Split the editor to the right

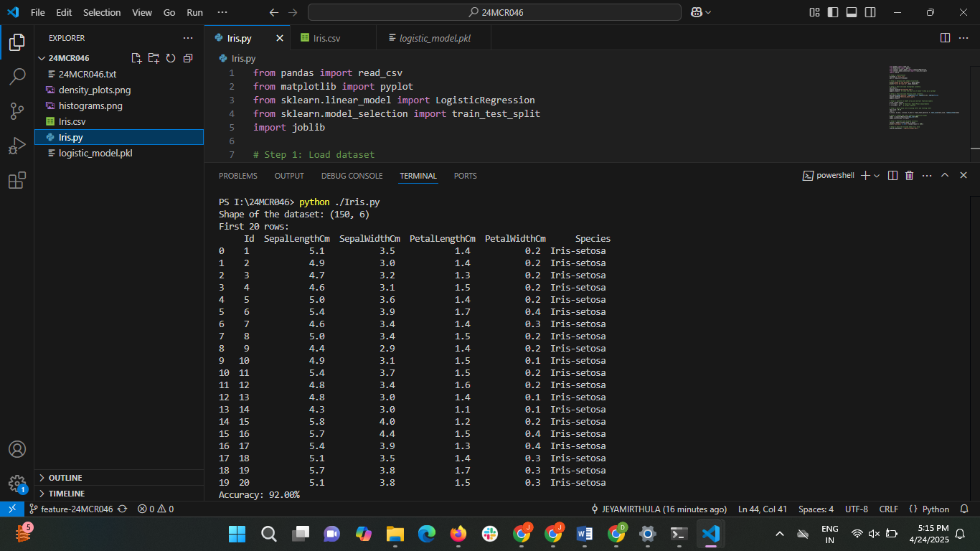tap(945, 37)
